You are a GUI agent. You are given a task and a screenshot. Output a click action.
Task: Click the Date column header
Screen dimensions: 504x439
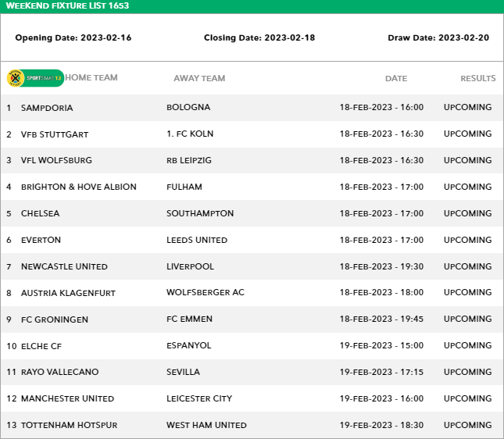tap(396, 78)
